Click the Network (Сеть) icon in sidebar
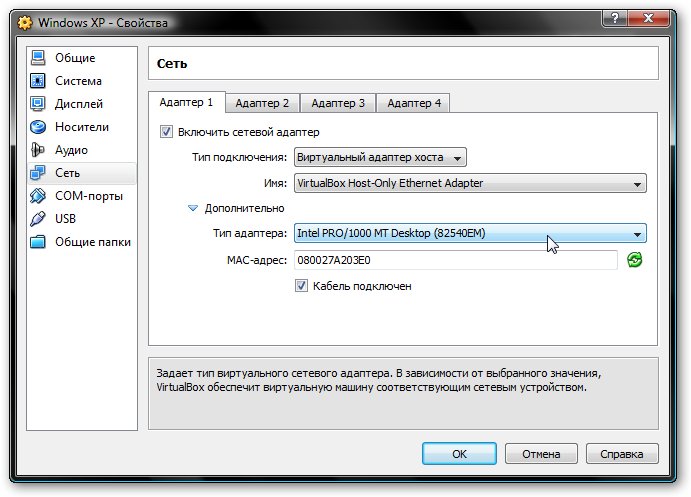Screen dimensions: 691x497 click(x=38, y=173)
